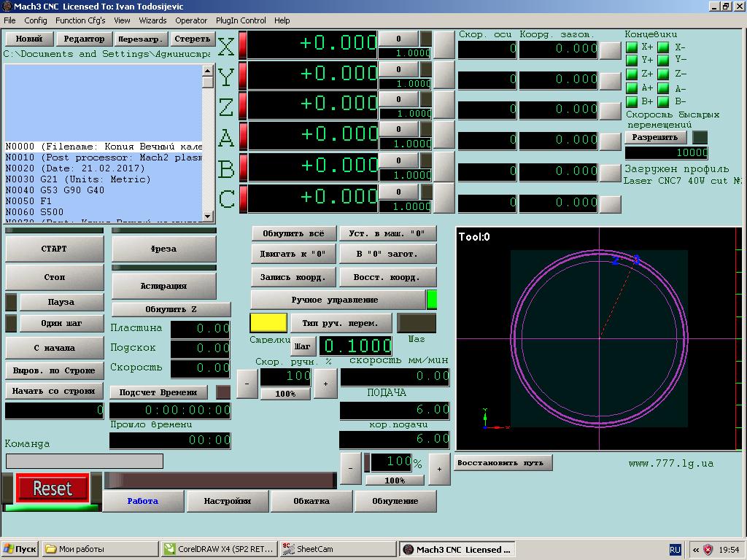Click the RU language indicator in tray
This screenshot has width=747, height=560.
(x=675, y=549)
